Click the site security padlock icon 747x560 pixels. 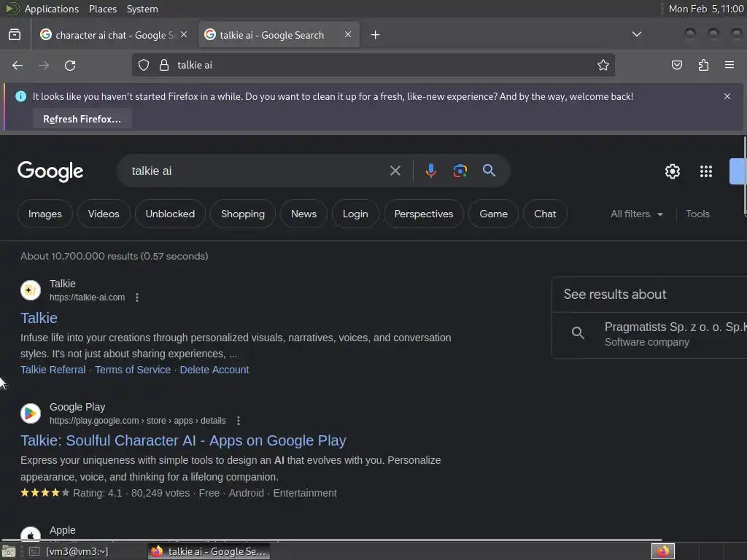click(x=164, y=65)
